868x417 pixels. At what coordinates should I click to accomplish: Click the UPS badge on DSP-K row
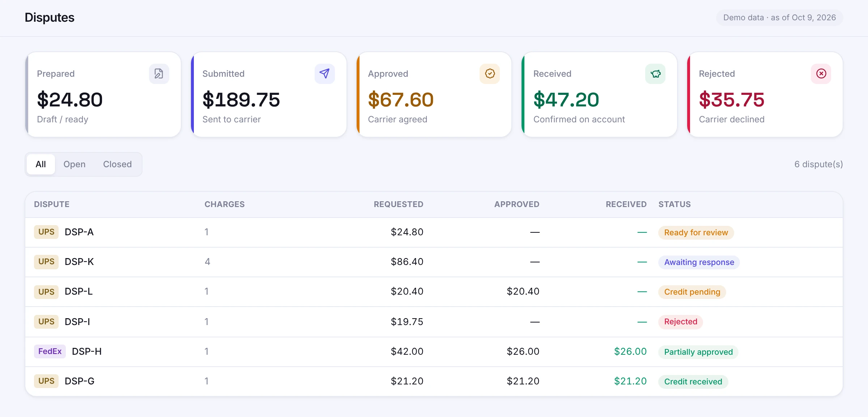tap(46, 262)
